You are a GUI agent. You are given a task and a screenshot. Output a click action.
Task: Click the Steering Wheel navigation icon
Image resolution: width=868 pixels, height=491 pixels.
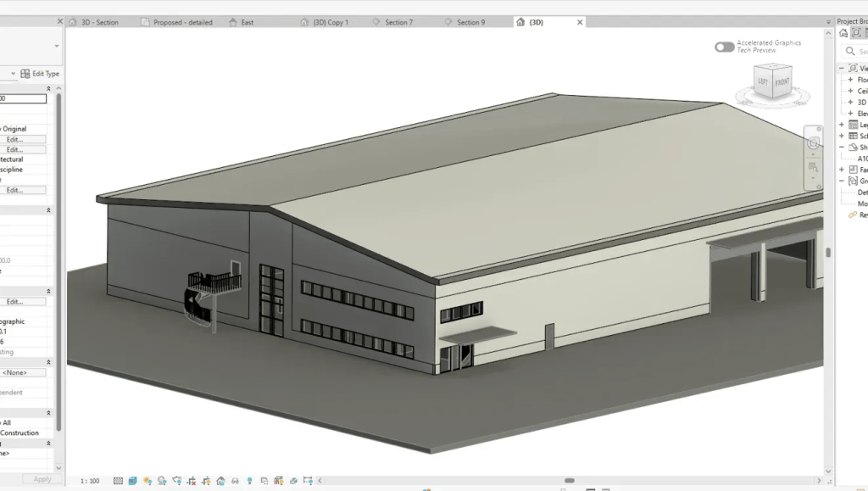tap(813, 143)
